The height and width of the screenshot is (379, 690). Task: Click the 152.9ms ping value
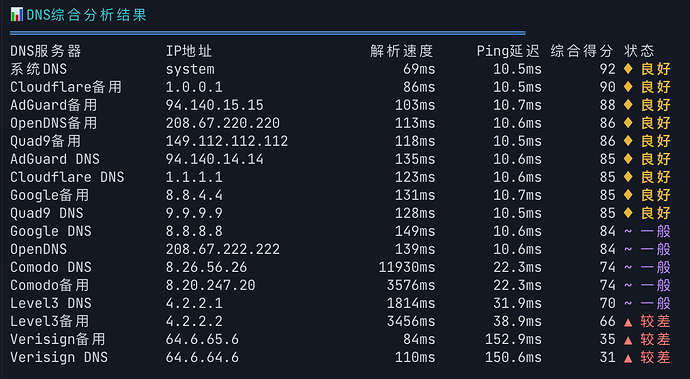click(x=513, y=340)
